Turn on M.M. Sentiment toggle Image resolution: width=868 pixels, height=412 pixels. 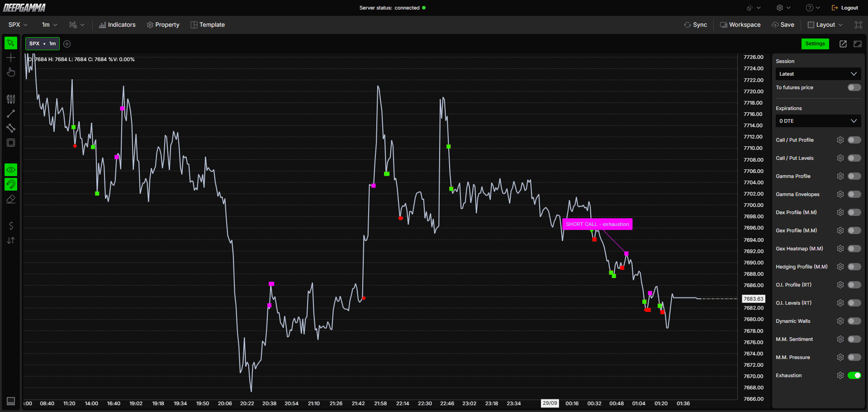point(854,339)
